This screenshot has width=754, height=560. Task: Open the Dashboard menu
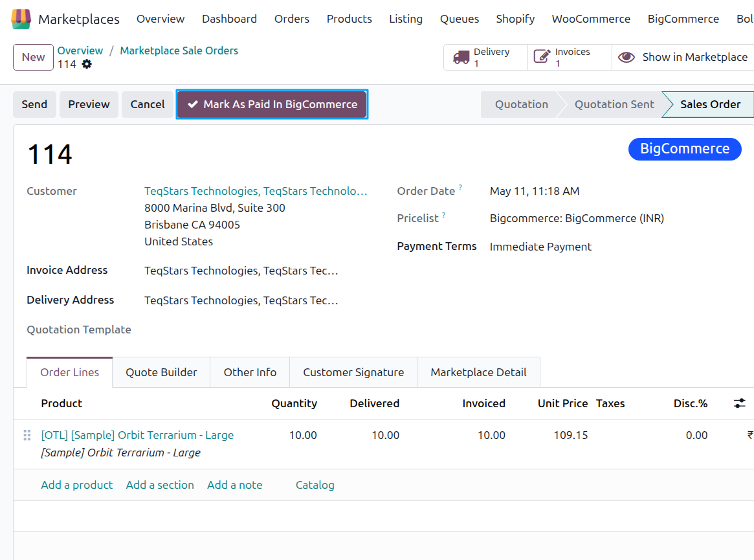click(229, 19)
